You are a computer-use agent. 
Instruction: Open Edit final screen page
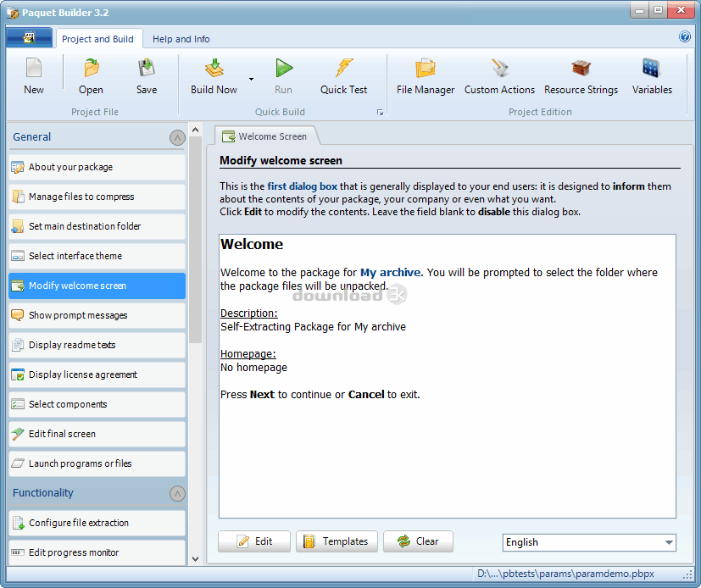97,435
